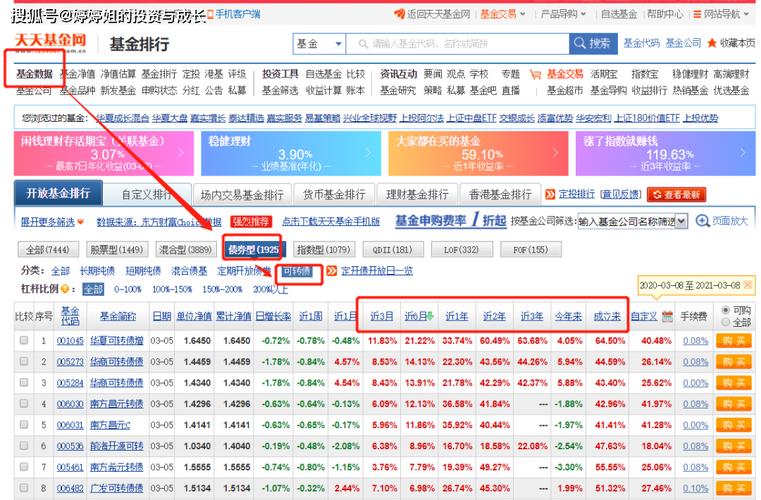Viewport: 761px width, 500px height.
Task: Click the 天天基金网 logo
Action: (x=50, y=42)
